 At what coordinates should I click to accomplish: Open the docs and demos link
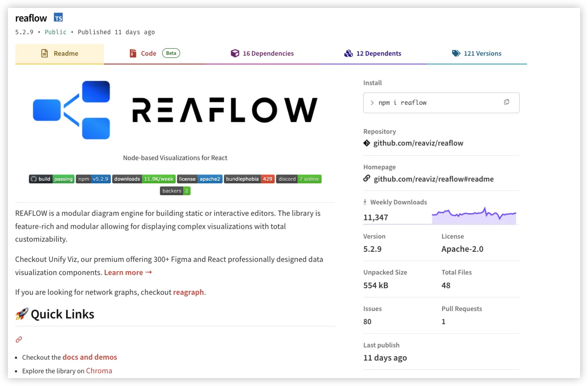pyautogui.click(x=90, y=357)
